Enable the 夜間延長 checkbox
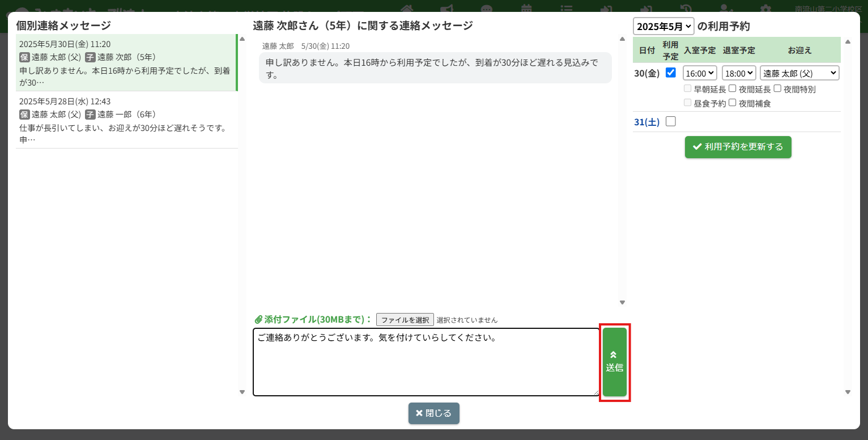This screenshot has width=868, height=440. [x=733, y=88]
